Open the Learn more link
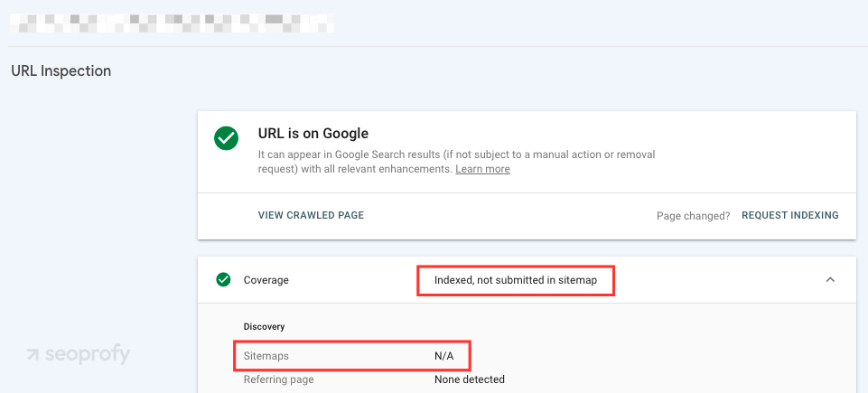This screenshot has width=868, height=393. point(482,169)
